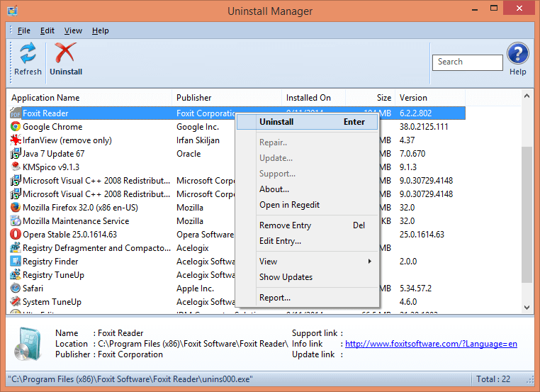This screenshot has width=540, height=392.
Task: Click the Total : 22 status bar entry
Action: point(493,379)
